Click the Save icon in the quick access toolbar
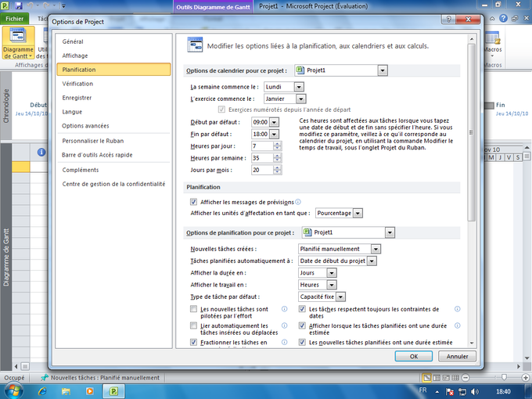Image resolution: width=532 pixels, height=399 pixels. tap(18, 5)
